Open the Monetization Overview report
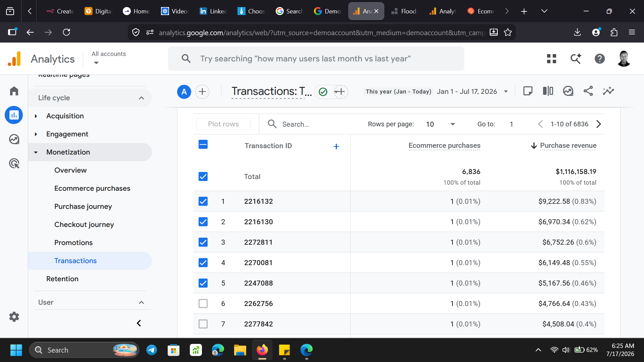644x362 pixels. click(70, 170)
